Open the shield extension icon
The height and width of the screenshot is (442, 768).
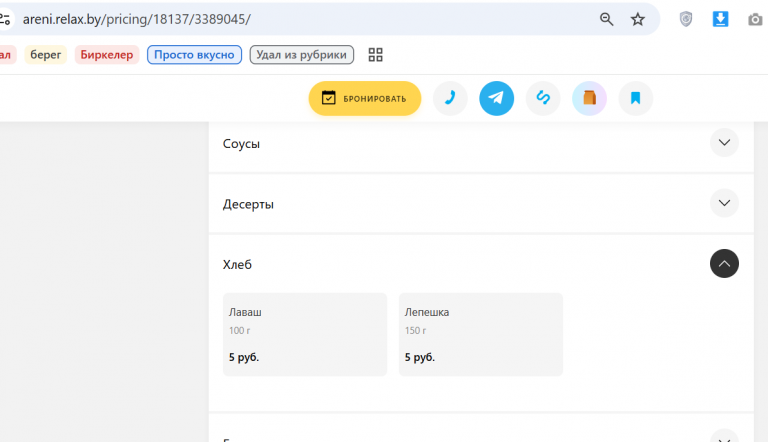(686, 20)
